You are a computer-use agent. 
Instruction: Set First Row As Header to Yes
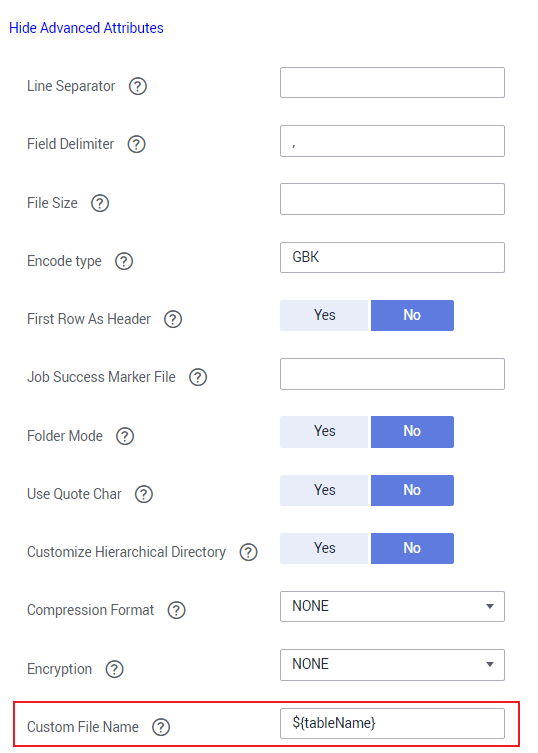click(324, 316)
